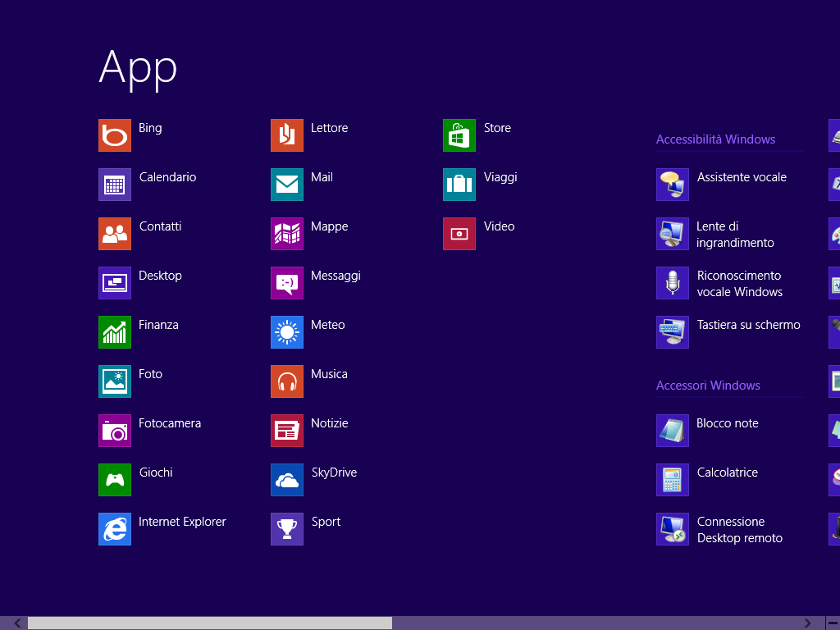Open the Musica app
The image size is (840, 630).
coord(287,381)
